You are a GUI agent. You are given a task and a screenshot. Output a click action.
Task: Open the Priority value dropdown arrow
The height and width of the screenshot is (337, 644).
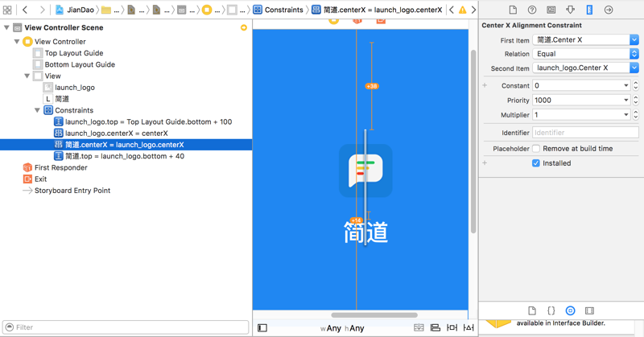[626, 101]
